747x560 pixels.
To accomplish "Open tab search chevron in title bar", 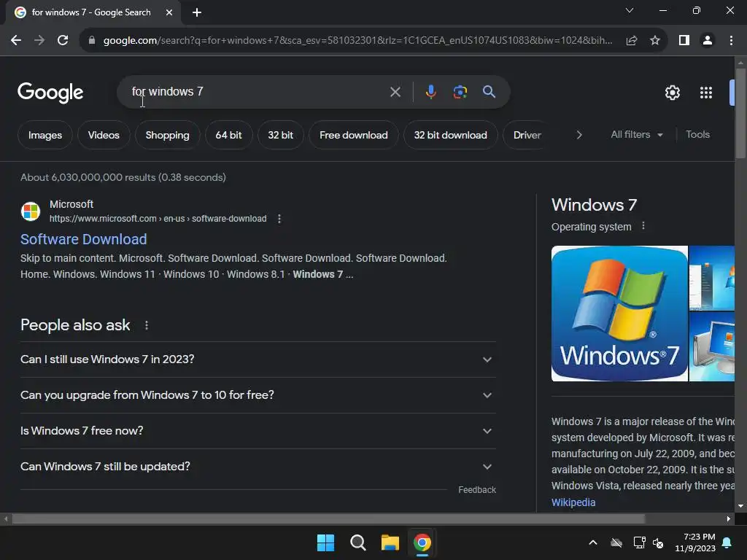I will point(630,10).
